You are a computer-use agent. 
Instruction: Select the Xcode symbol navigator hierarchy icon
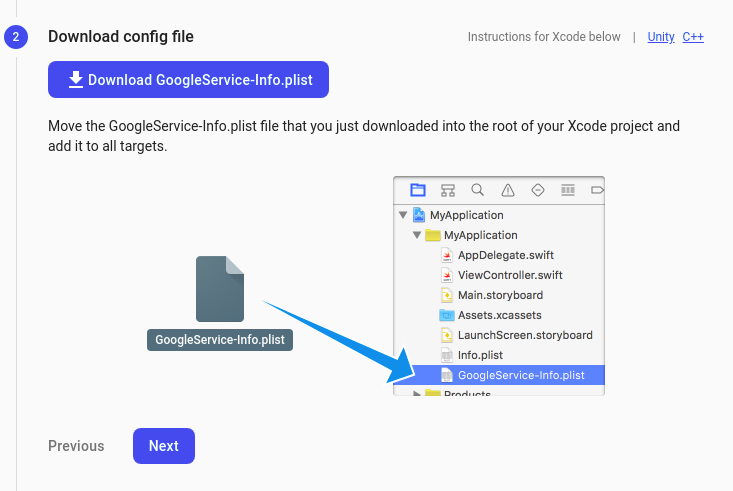[447, 190]
